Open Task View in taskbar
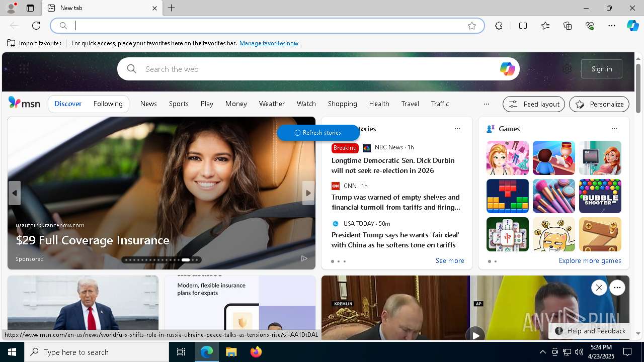The image size is (644, 362). tap(181, 352)
